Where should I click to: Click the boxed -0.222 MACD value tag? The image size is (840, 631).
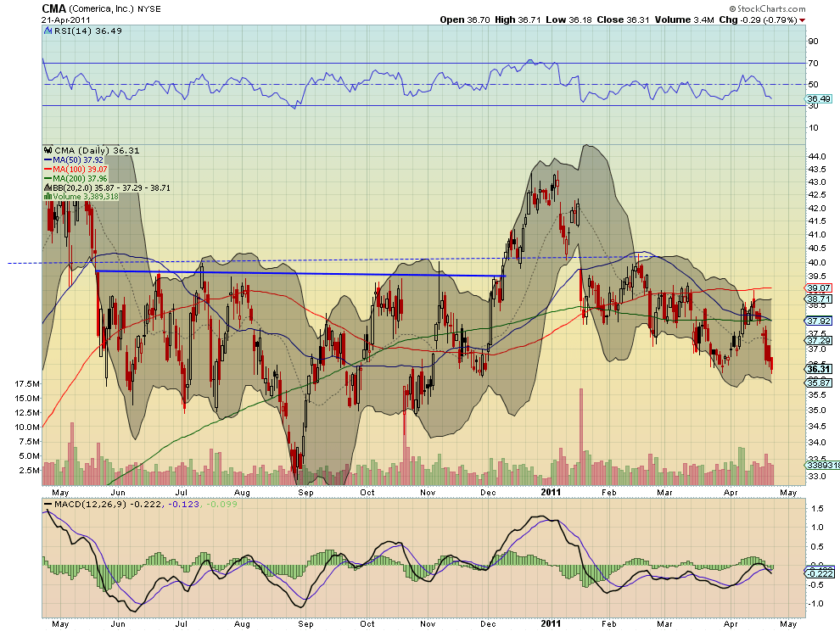pyautogui.click(x=820, y=573)
